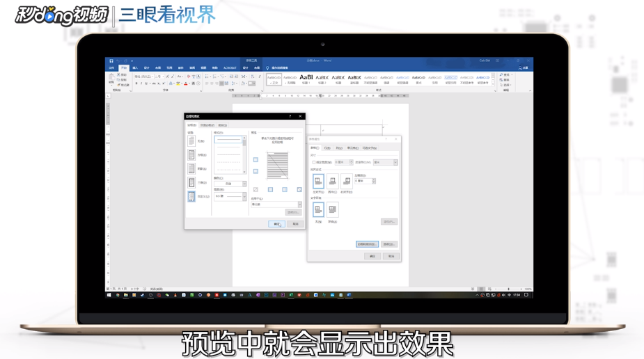
Task: Toggle the top border button in preview
Action: [x=256, y=159]
